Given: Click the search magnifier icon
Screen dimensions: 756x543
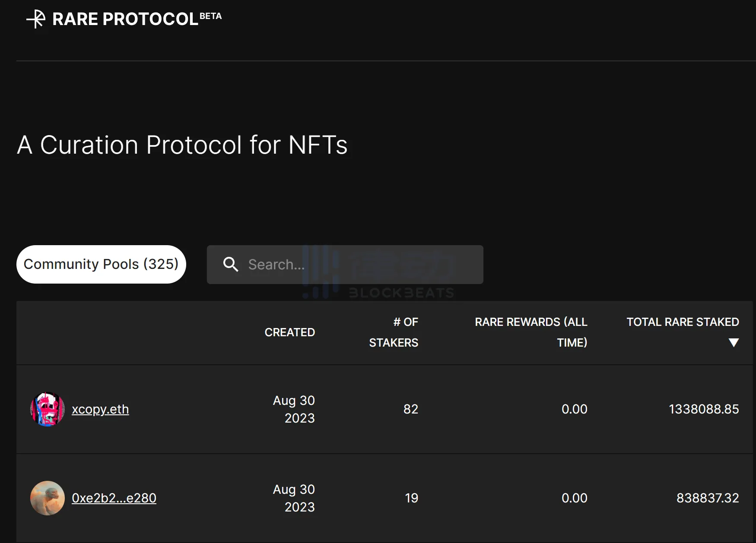Looking at the screenshot, I should [231, 264].
